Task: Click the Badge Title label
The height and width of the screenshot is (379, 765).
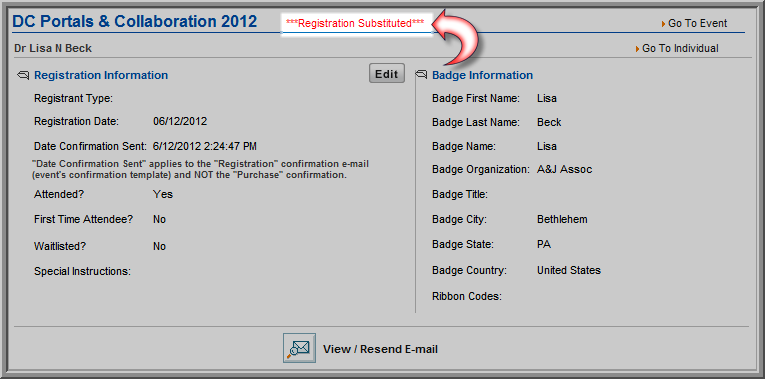Action: (460, 195)
